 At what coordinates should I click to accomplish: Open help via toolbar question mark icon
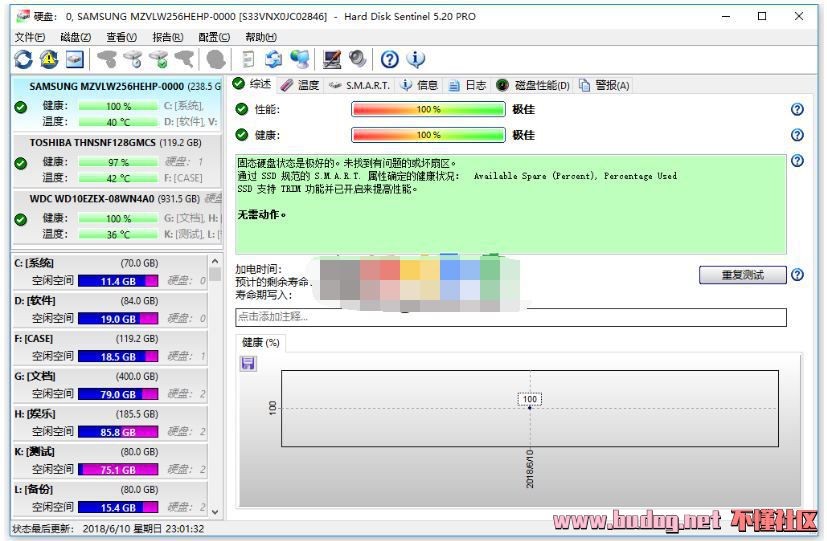(x=389, y=60)
